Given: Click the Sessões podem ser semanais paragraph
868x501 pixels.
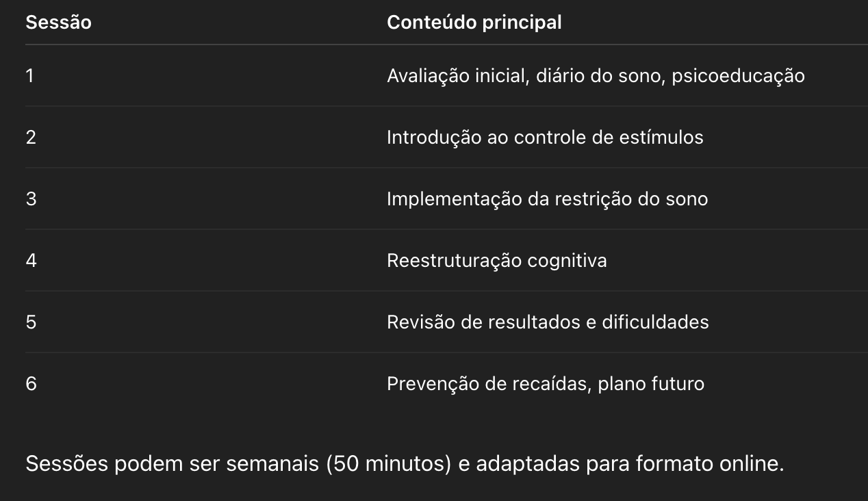Looking at the screenshot, I should click(405, 464).
